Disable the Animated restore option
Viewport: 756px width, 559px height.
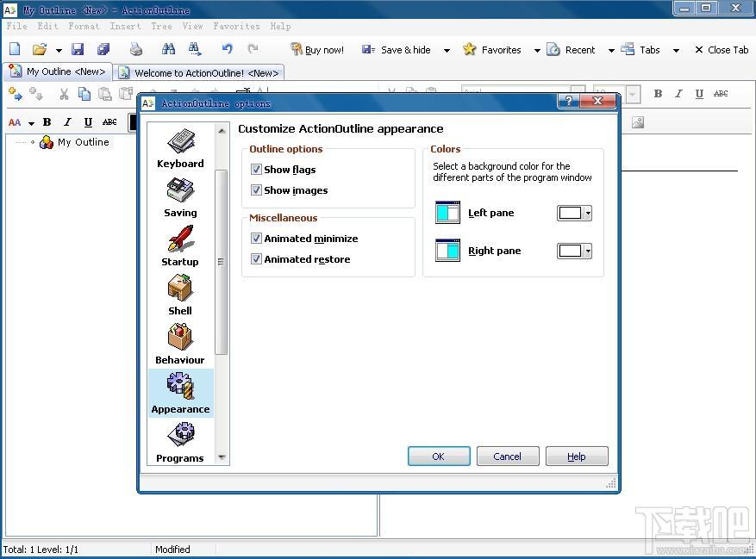[257, 258]
